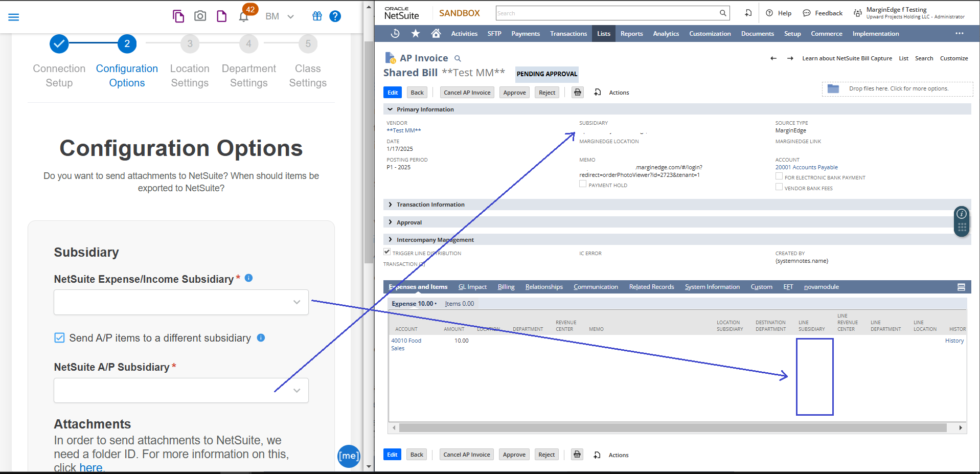This screenshot has width=980, height=474.
Task: Open the 20001 Accounts Payable link
Action: 806,167
